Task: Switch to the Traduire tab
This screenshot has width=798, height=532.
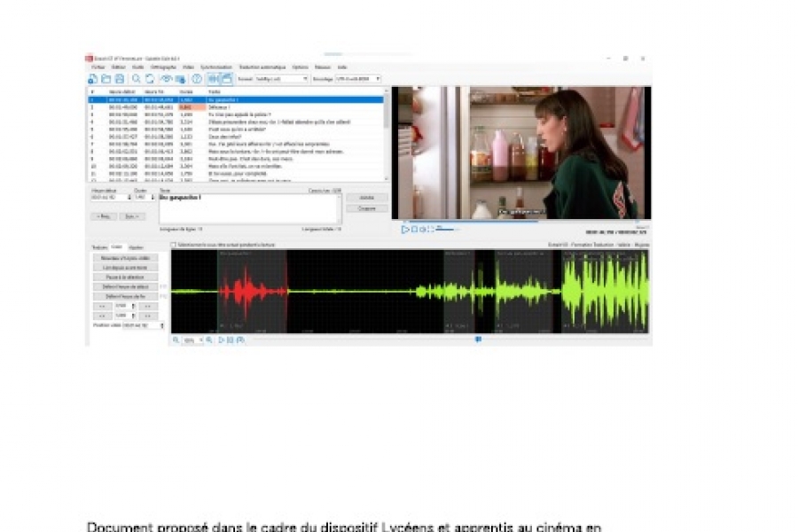Action: click(99, 246)
